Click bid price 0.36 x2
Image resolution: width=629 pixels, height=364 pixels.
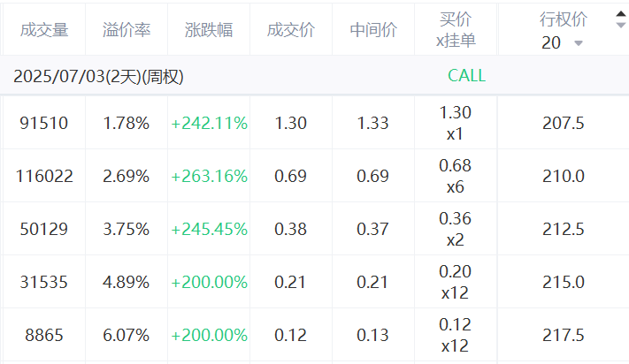tap(456, 229)
